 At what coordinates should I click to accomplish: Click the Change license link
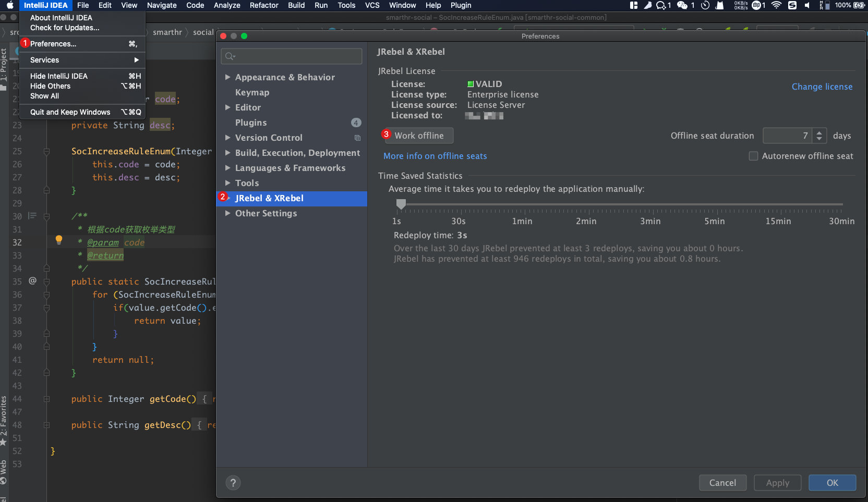point(822,87)
